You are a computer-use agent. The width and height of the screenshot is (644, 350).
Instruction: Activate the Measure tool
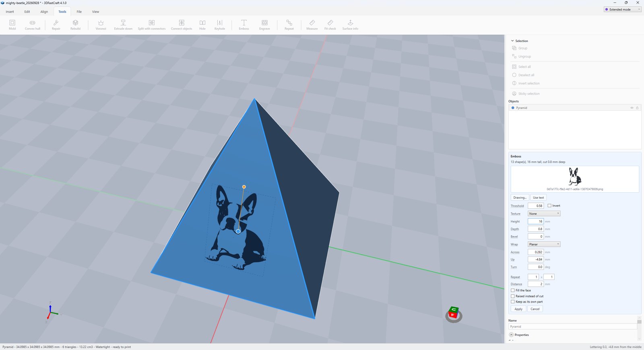312,25
